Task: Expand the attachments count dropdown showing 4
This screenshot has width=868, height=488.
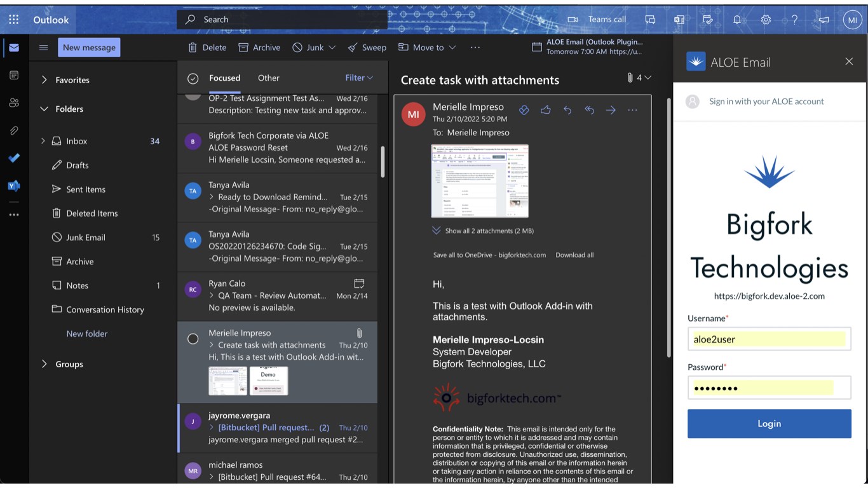Action: coord(639,78)
